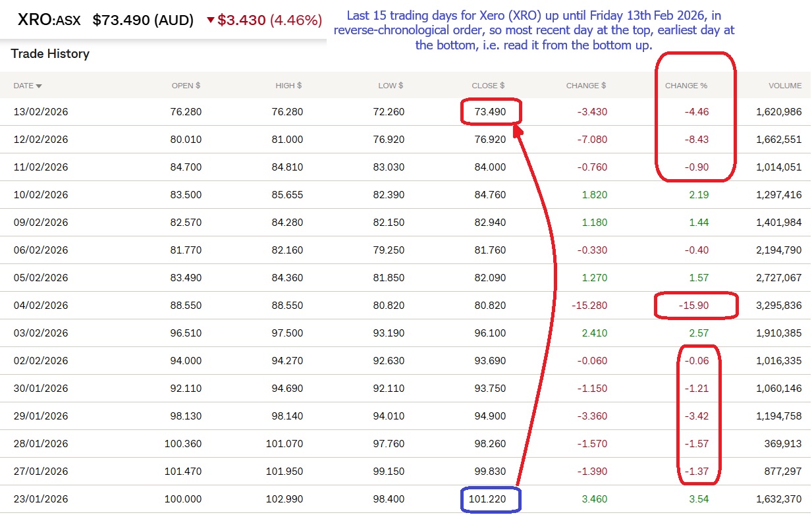The image size is (812, 515).
Task: Select the 23/01/2026 date row
Action: 41,499
